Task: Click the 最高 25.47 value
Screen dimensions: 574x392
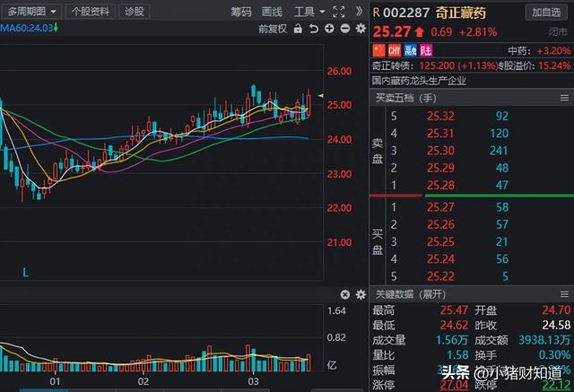Action: coord(454,310)
